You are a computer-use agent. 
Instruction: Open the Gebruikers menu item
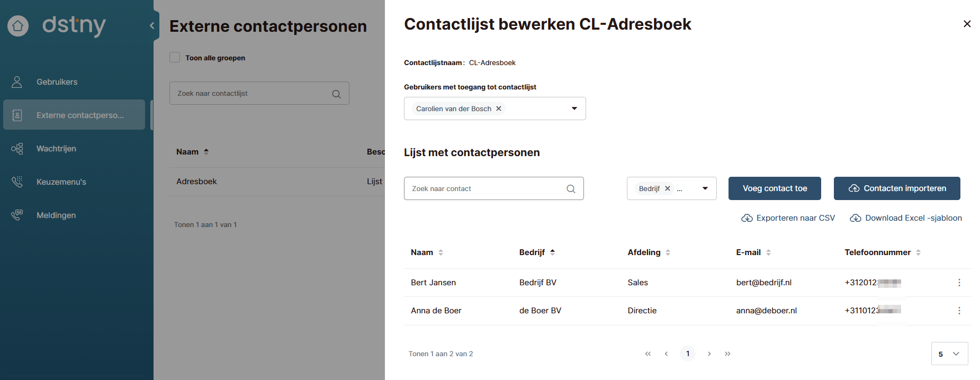(x=57, y=82)
